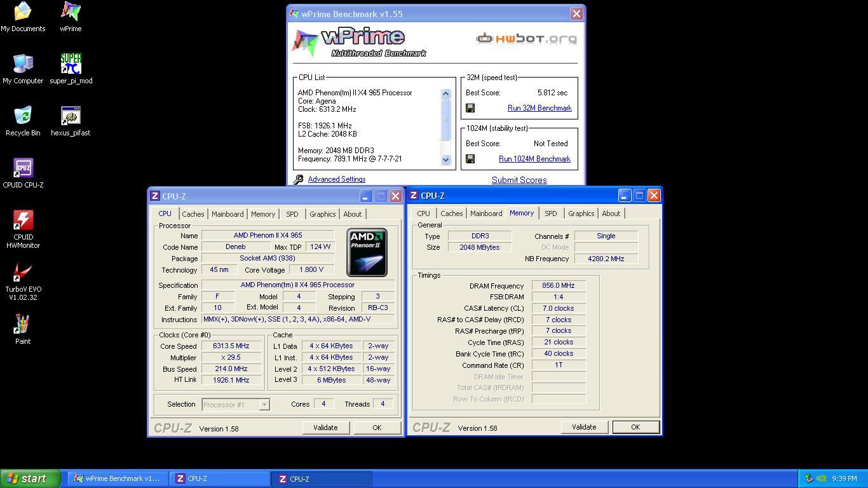
Task: Click the Submit Scores link
Action: click(519, 180)
